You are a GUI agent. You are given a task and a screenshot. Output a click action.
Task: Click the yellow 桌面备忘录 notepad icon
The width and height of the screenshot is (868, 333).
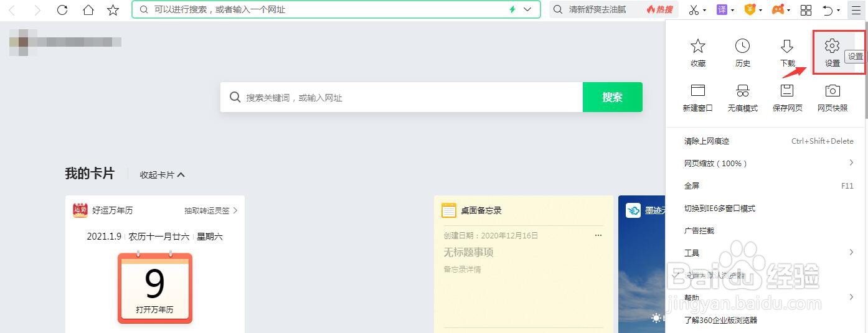tap(449, 210)
